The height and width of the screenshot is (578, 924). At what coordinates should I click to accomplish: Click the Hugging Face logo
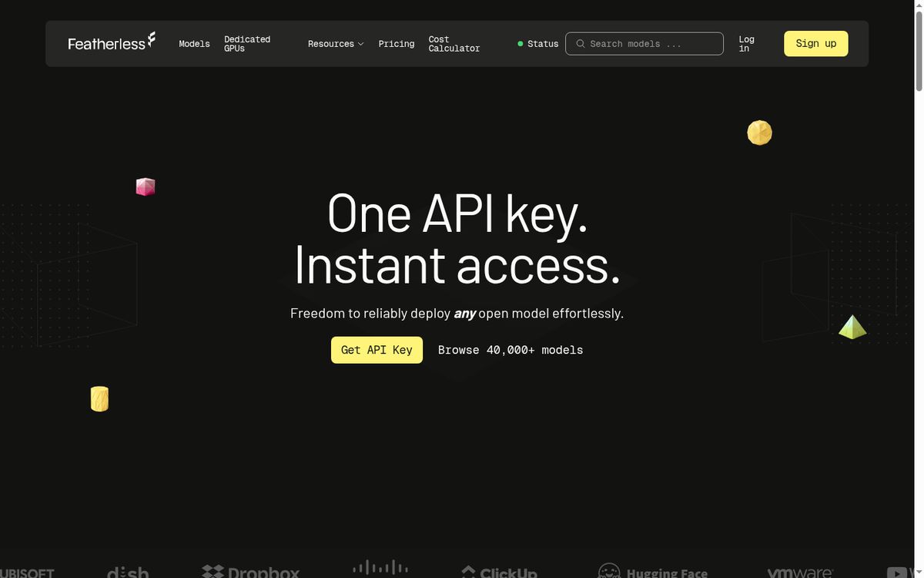[x=653, y=572]
